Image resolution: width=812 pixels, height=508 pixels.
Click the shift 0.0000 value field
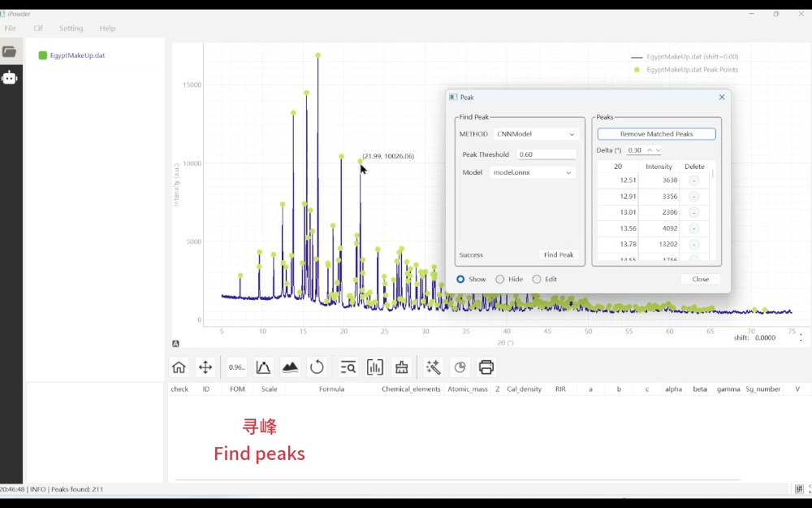pos(765,337)
